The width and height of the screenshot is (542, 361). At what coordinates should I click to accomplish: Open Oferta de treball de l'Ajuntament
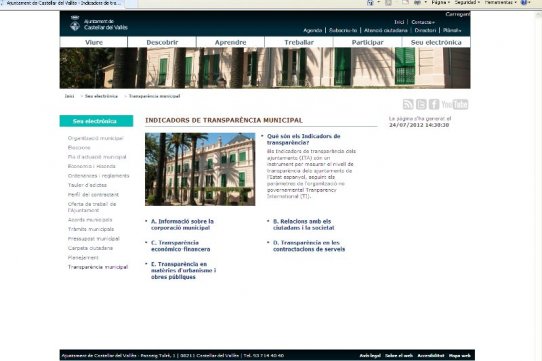point(92,207)
